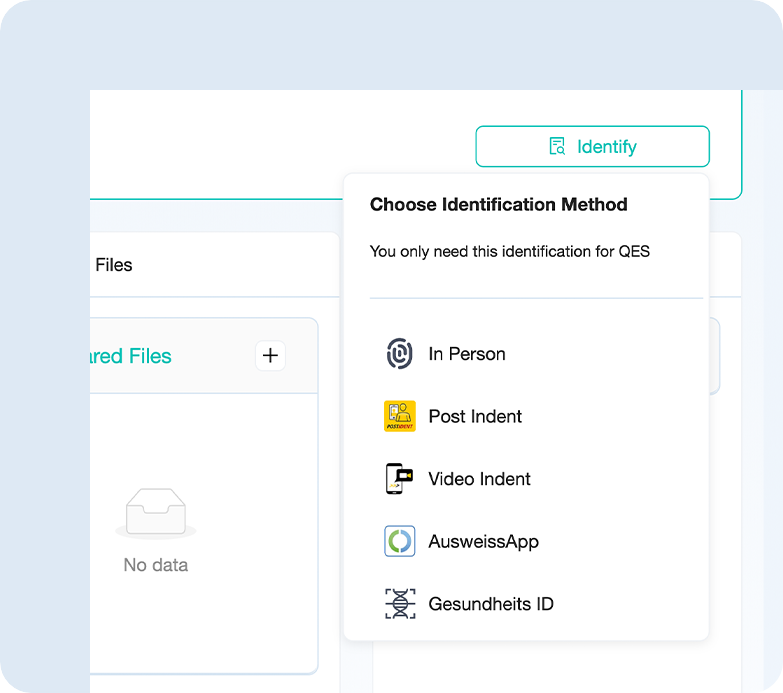Click the gray card right of popup
This screenshot has width=783, height=693.
click(x=715, y=356)
